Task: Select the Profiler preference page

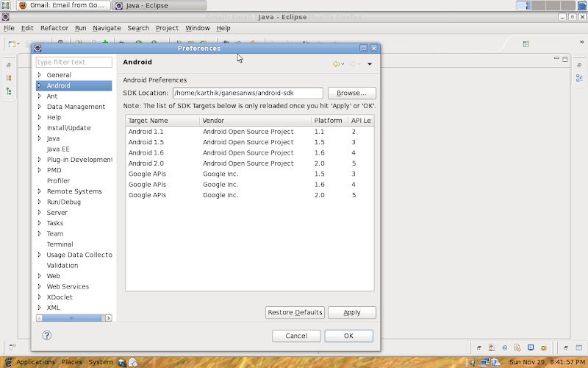Action: (x=58, y=180)
